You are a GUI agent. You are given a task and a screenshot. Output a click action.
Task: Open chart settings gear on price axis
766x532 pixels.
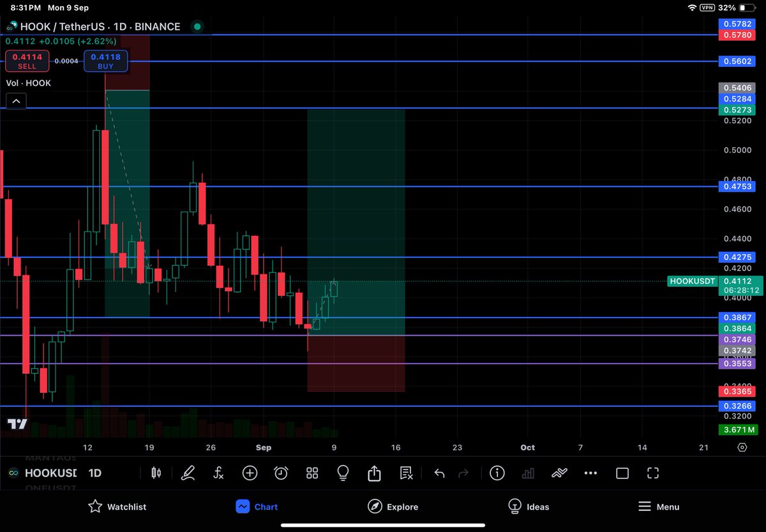click(742, 448)
